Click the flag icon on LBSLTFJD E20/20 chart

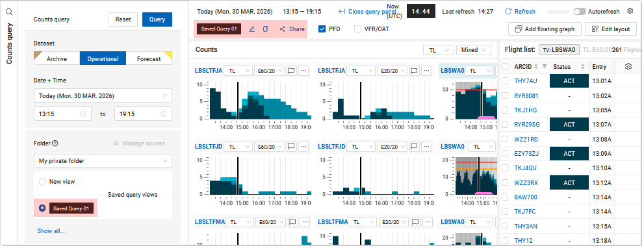[415, 146]
